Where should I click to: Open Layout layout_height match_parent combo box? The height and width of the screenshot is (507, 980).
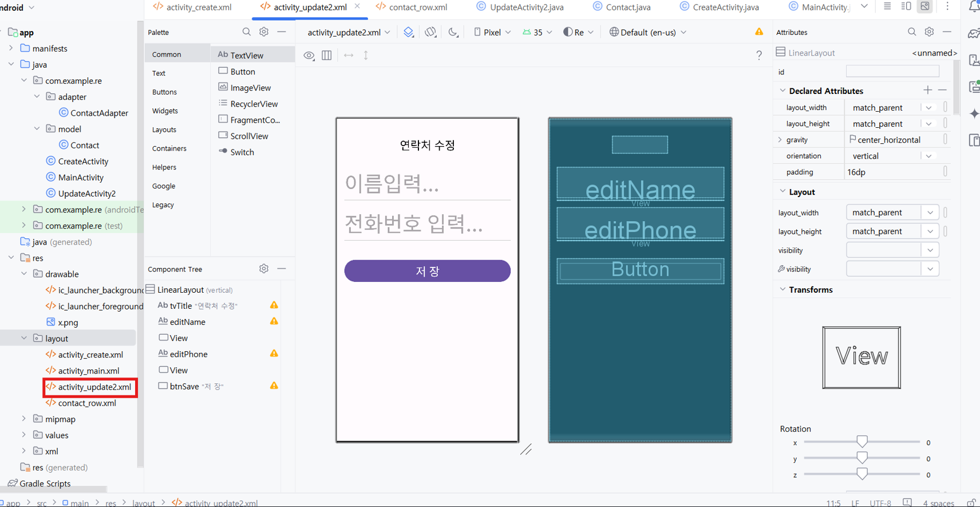click(892, 231)
